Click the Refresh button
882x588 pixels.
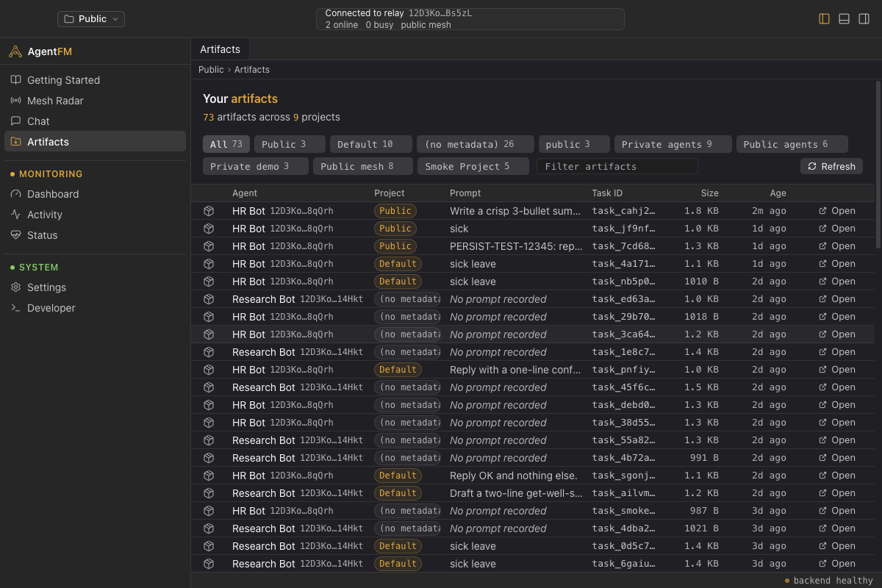pyautogui.click(x=831, y=166)
